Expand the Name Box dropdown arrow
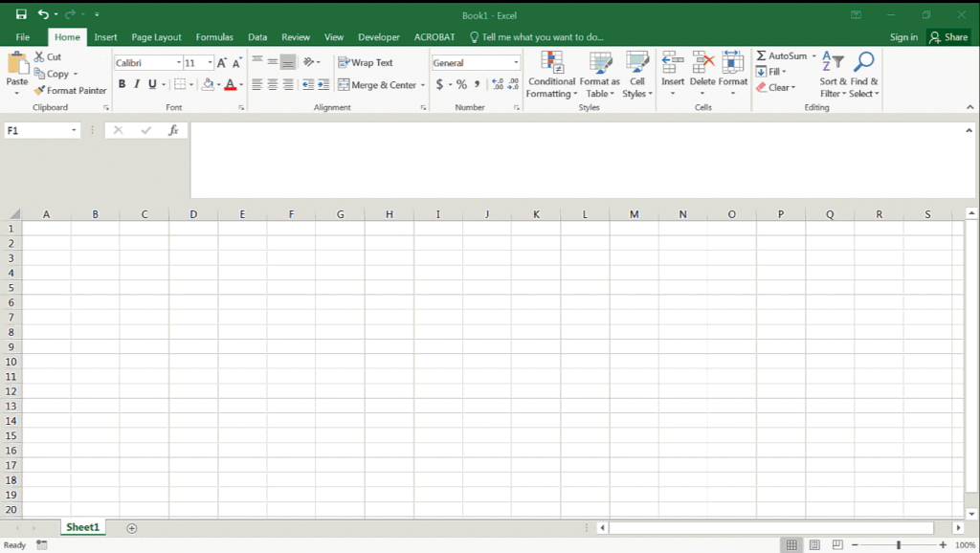Viewport: 980px width, 553px height. (x=74, y=130)
